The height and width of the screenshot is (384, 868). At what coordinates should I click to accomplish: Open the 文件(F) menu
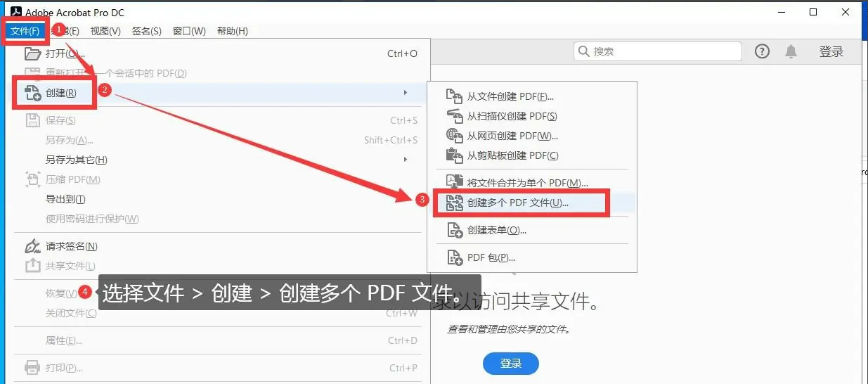click(25, 31)
